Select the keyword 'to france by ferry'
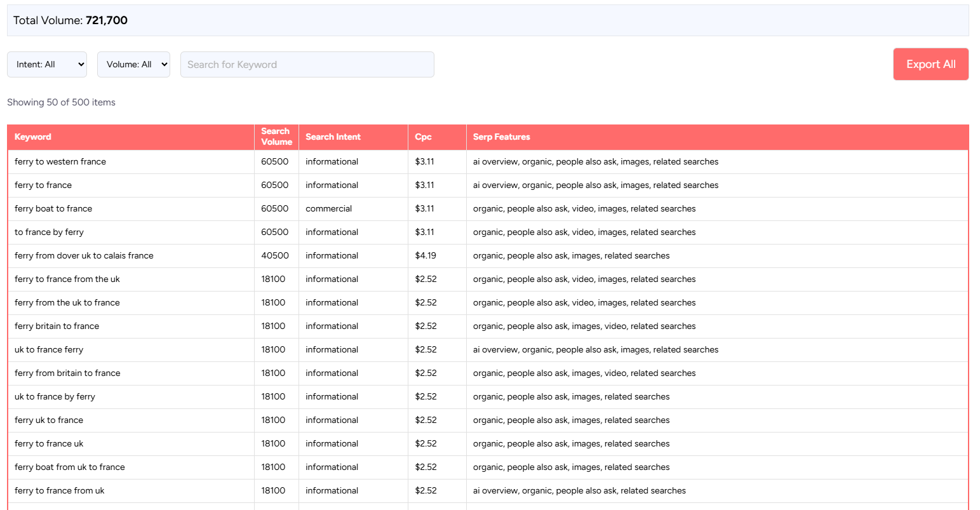 coord(49,232)
